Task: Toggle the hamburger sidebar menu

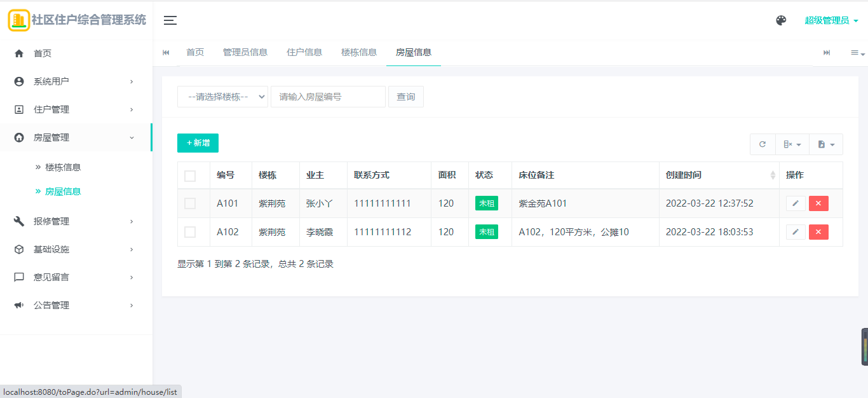Action: click(170, 20)
